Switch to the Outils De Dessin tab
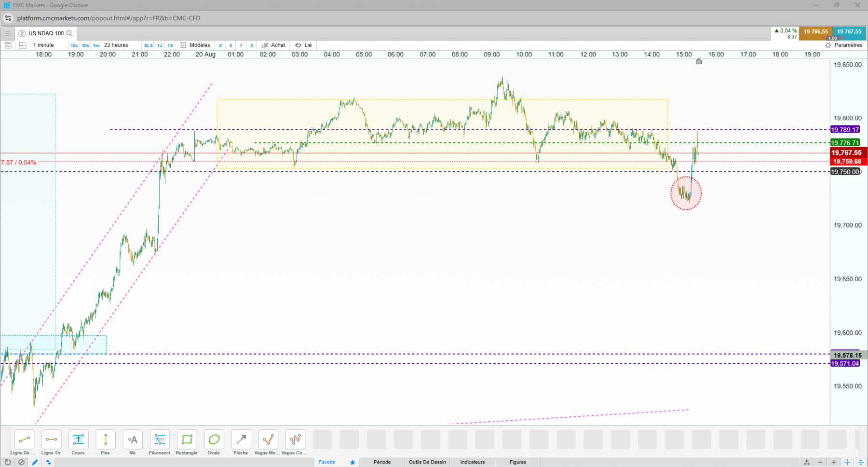The height and width of the screenshot is (467, 868). tap(427, 462)
